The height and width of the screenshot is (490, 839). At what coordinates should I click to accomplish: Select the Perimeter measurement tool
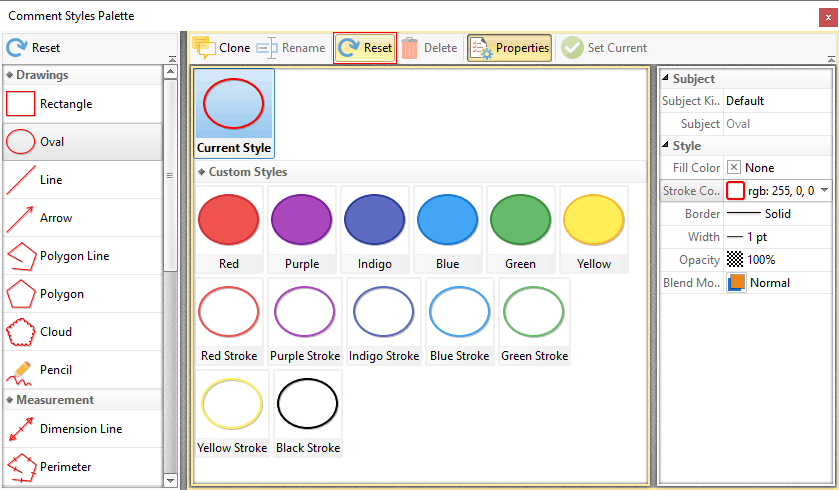tap(65, 467)
